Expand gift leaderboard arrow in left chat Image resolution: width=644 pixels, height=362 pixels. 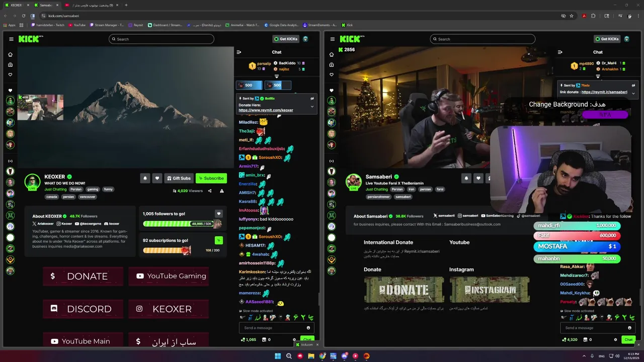point(276,76)
